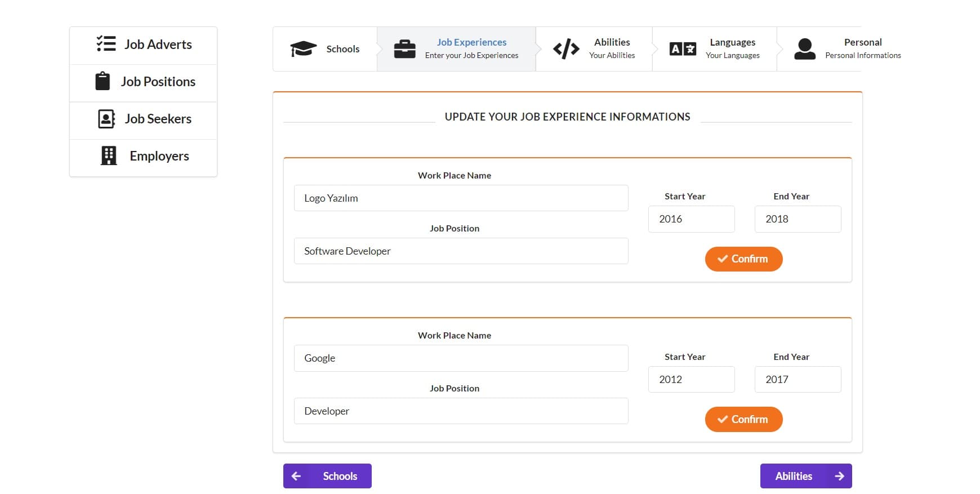Viewport: 980px width, 494px height.
Task: Click the 2017 end year field
Action: [x=798, y=380]
